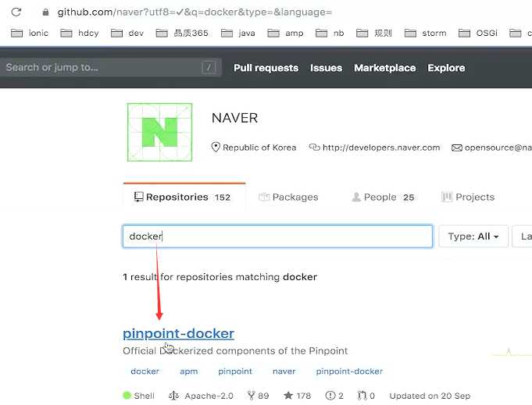Image resolution: width=532 pixels, height=405 pixels.
Task: Open the nb bookmark folder
Action: 330,33
